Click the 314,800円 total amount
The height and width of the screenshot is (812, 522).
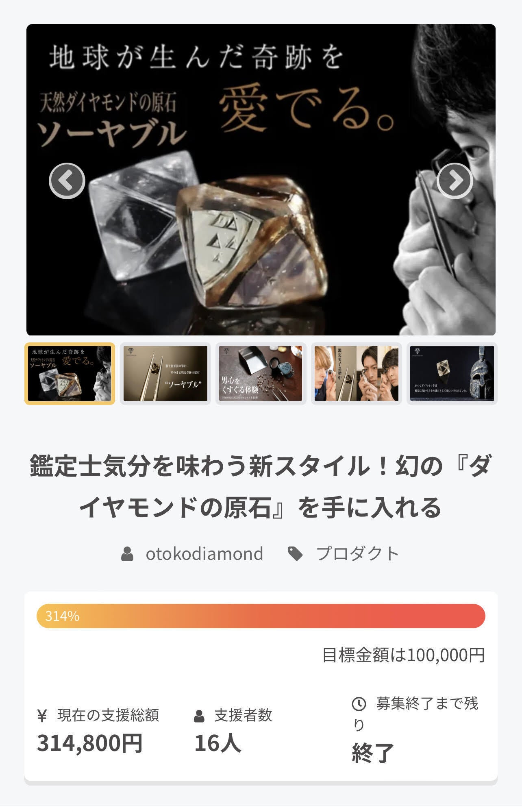pyautogui.click(x=90, y=743)
